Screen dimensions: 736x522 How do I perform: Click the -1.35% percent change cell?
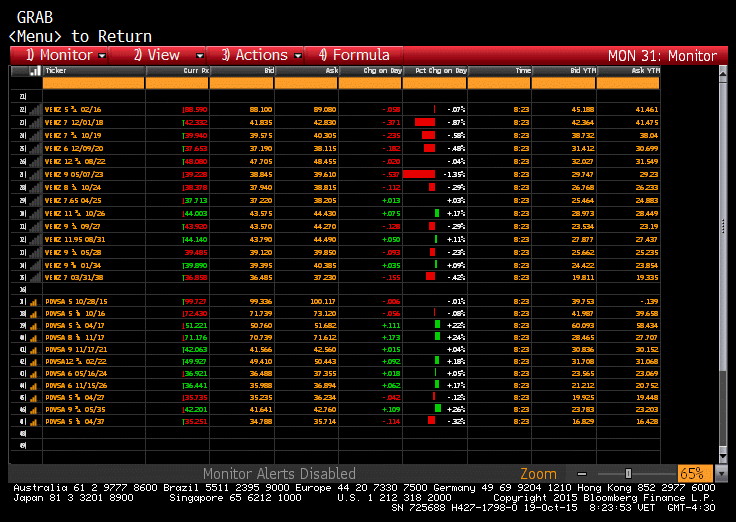pos(454,175)
